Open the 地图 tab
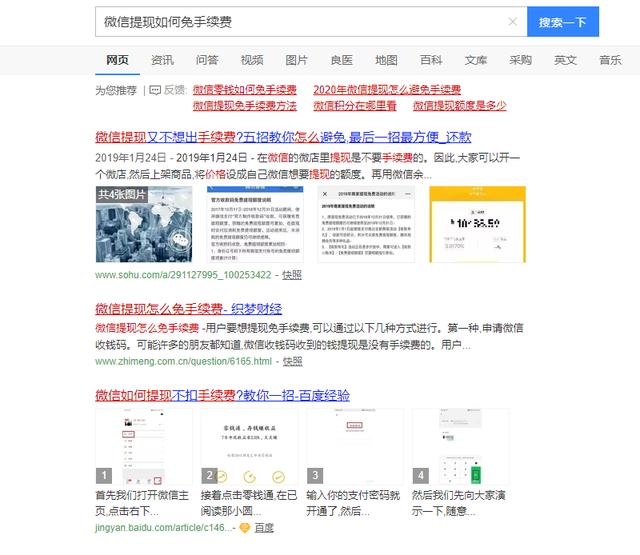Viewport: 640px width, 555px height. coord(386,60)
